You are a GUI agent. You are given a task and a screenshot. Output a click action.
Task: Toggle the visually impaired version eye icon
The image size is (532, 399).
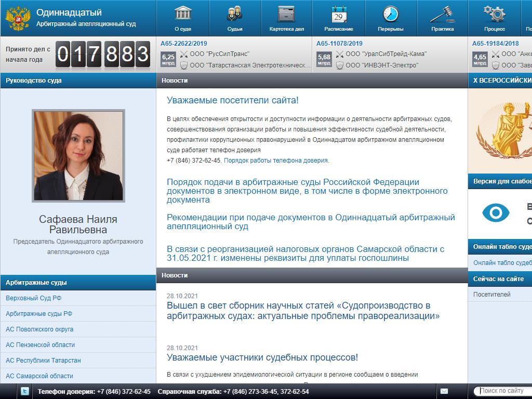pos(496,212)
